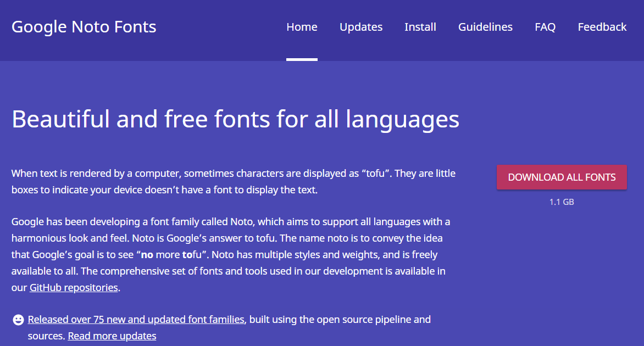Click the quoted word "tofu" in the first paragraph

(376, 173)
